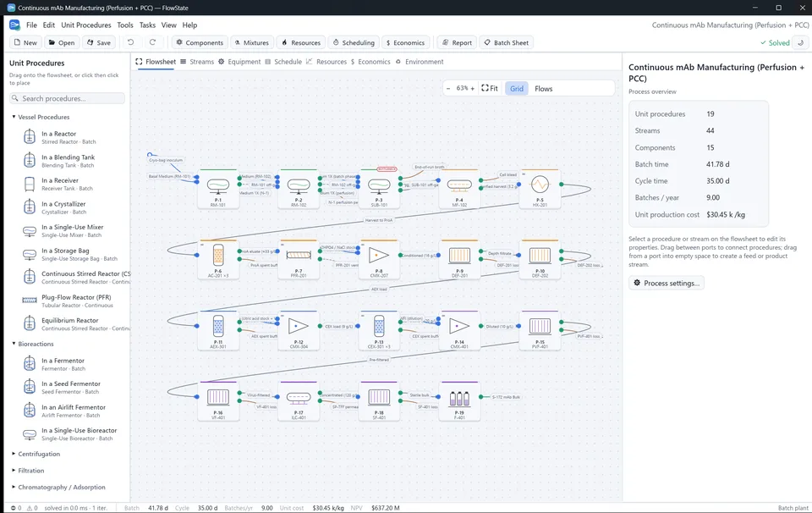Switch to the Environment tab
Image resolution: width=812 pixels, height=513 pixels.
point(420,62)
